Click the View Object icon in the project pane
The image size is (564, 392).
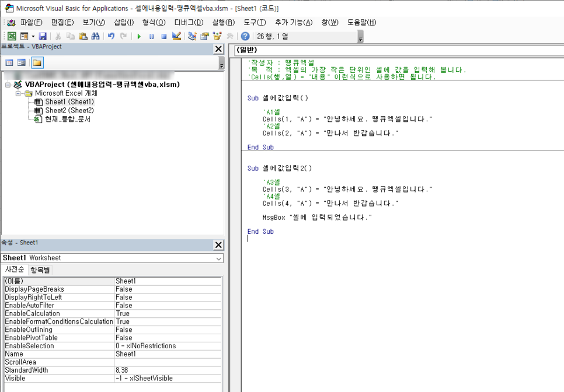pos(22,63)
